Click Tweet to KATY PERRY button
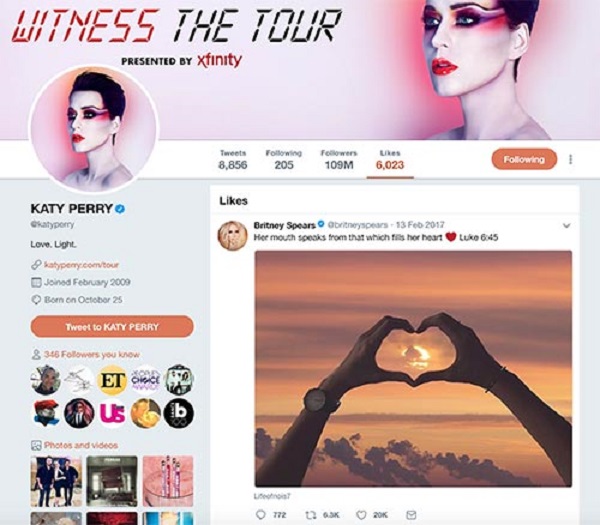 (x=112, y=327)
